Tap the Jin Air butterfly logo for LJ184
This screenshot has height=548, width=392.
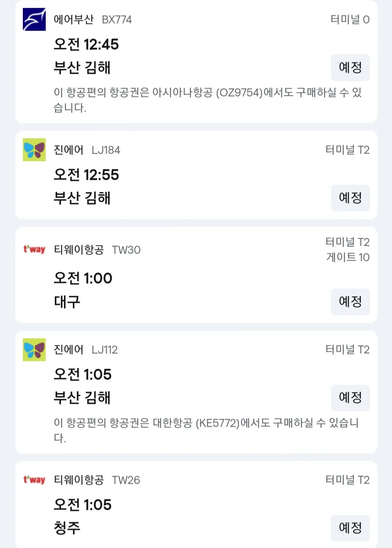point(34,150)
